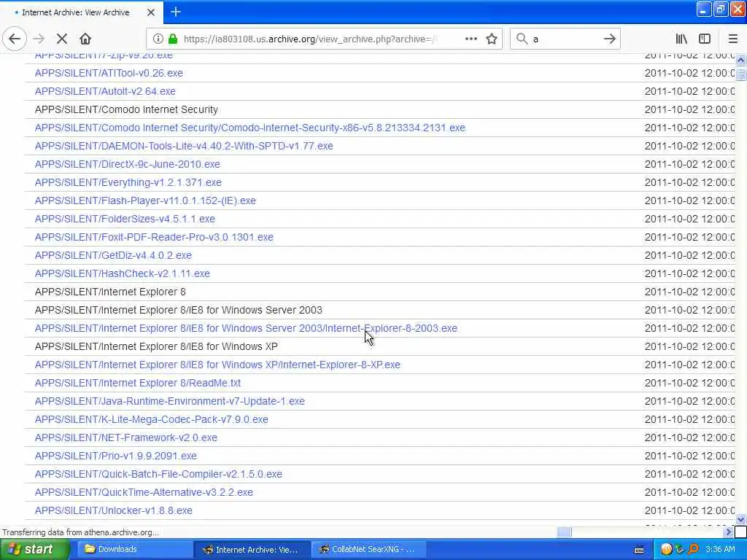The image size is (747, 560).
Task: Open AutoIt-v2.64.exe link
Action: point(105,91)
